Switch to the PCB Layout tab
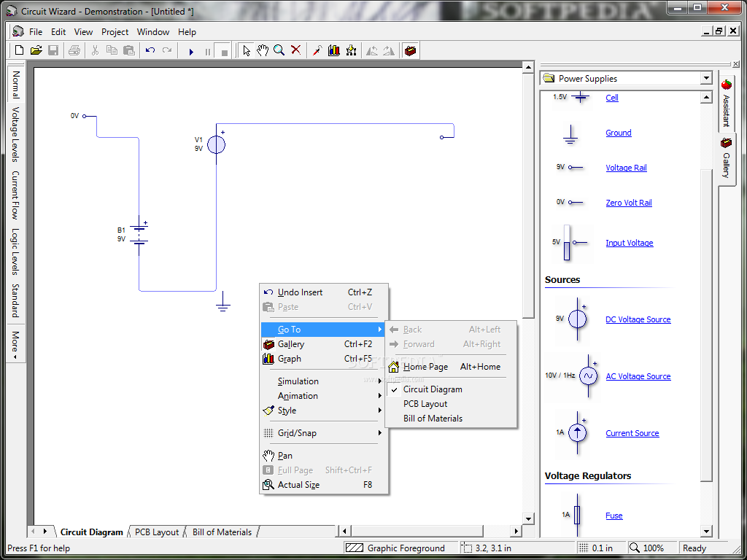This screenshot has width=747, height=560. [155, 532]
